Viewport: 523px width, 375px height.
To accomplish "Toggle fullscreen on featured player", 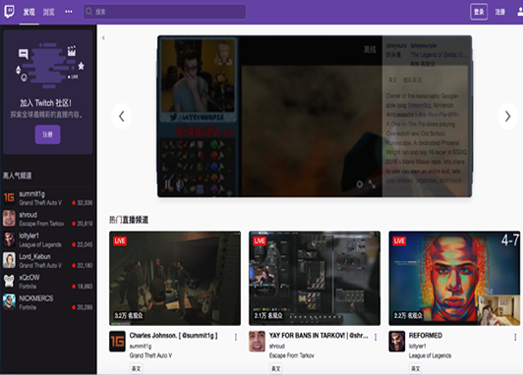I will [x=372, y=184].
